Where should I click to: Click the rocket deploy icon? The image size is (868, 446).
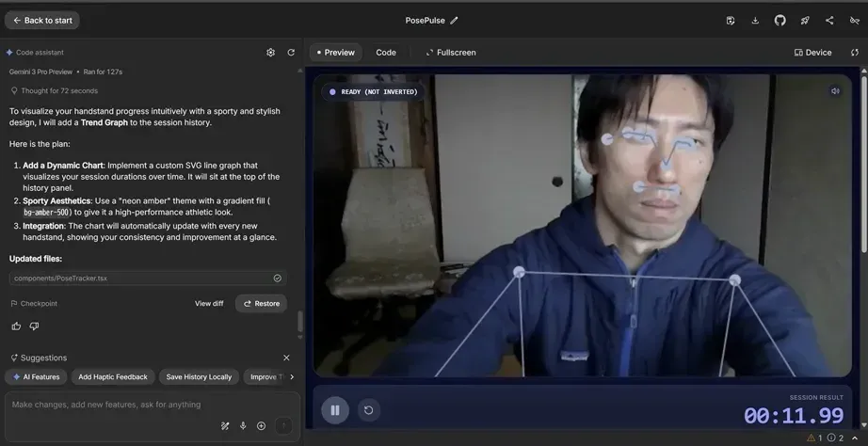pos(805,21)
